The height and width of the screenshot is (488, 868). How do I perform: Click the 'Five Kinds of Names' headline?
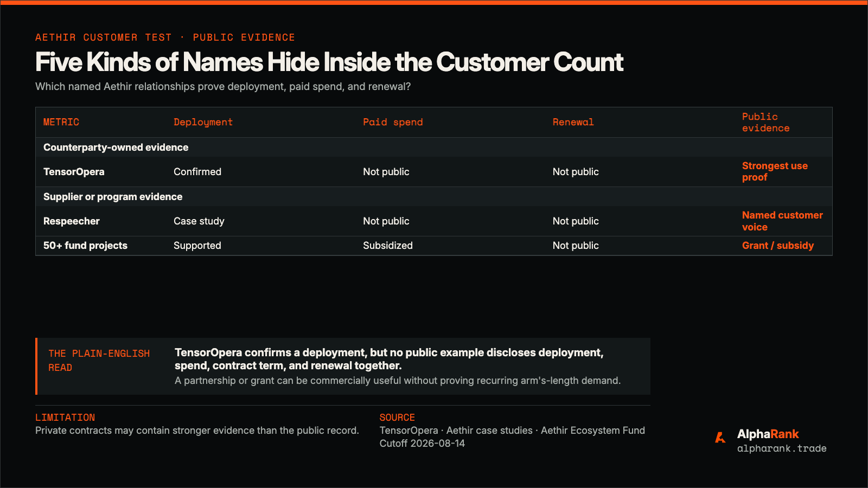coord(329,62)
